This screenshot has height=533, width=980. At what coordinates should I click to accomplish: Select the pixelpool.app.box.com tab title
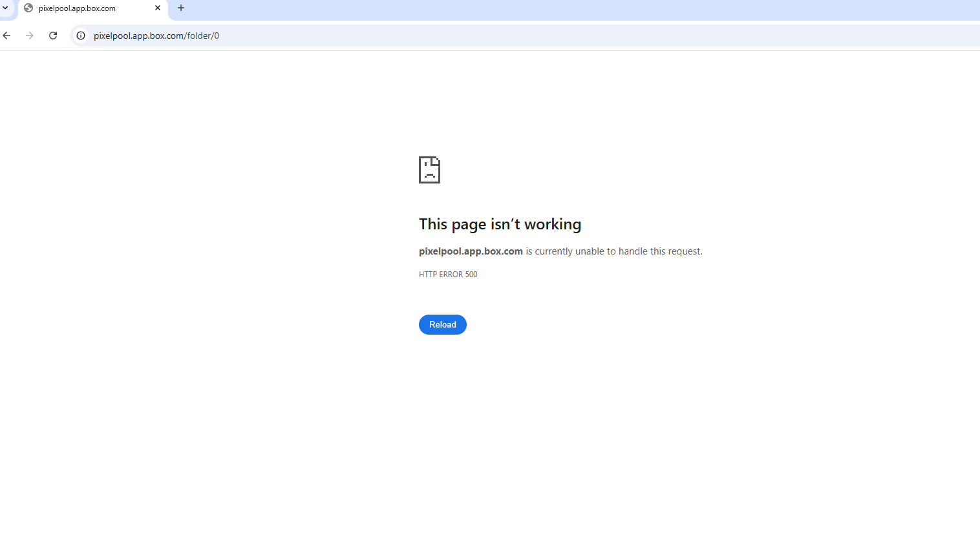[x=77, y=8]
